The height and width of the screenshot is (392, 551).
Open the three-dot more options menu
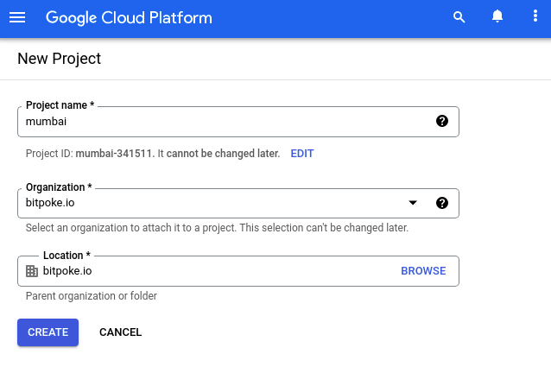535,16
